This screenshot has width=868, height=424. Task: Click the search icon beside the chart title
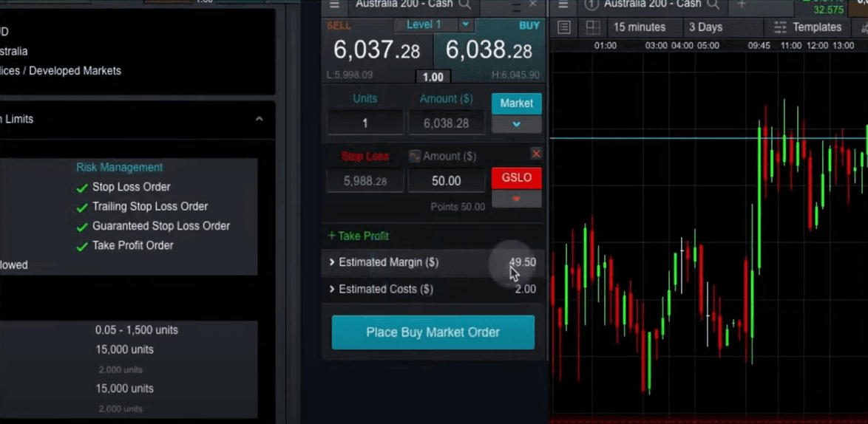(714, 4)
